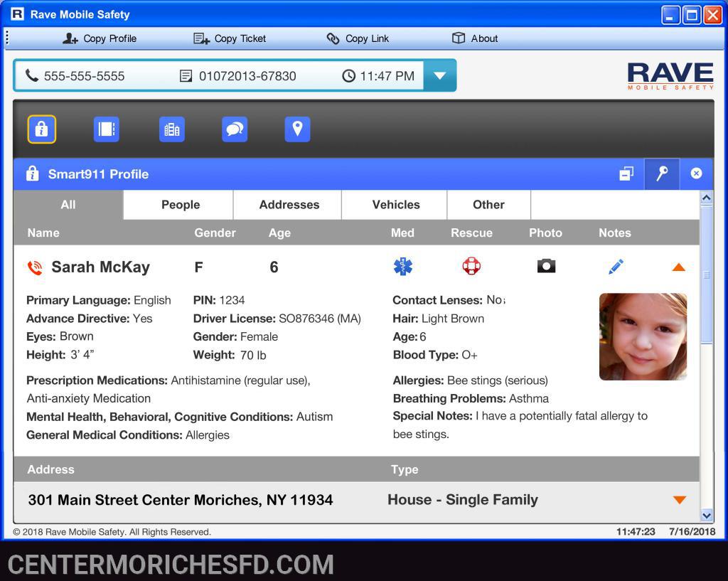The width and height of the screenshot is (728, 581).
Task: Open the chat messages panel icon
Action: [235, 129]
